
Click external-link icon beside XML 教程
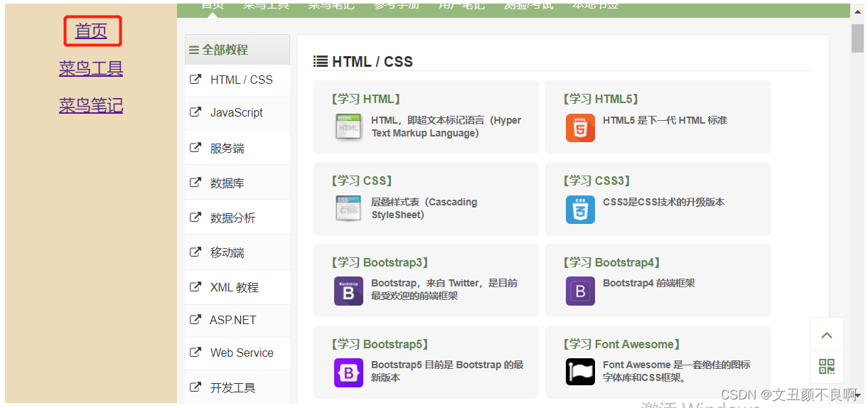[195, 287]
